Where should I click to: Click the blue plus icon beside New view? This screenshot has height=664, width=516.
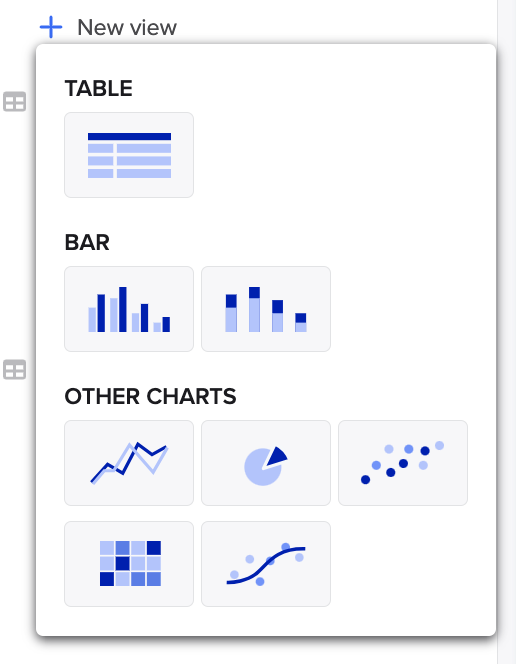51,27
